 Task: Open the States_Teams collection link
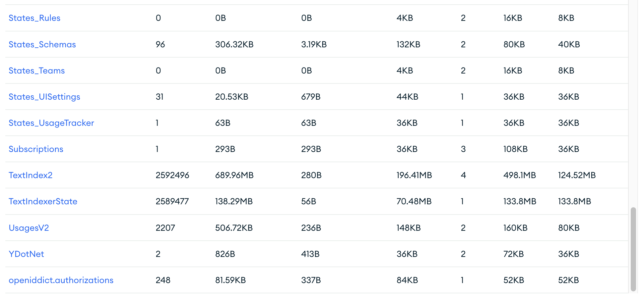[36, 71]
